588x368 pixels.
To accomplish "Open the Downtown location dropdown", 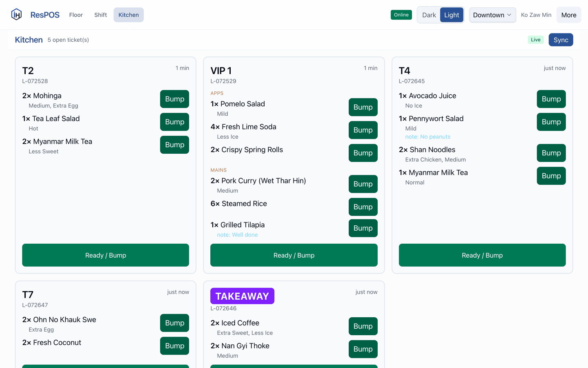I will (x=492, y=15).
